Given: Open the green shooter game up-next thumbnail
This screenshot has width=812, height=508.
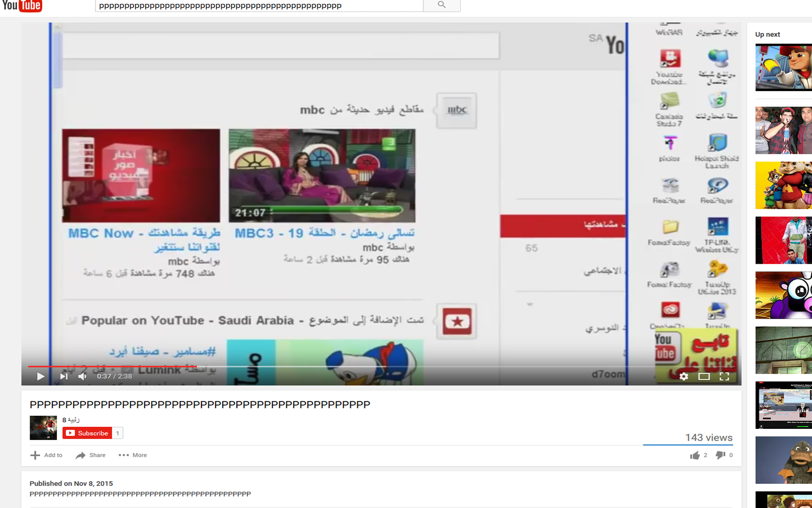Looking at the screenshot, I should click(x=784, y=350).
